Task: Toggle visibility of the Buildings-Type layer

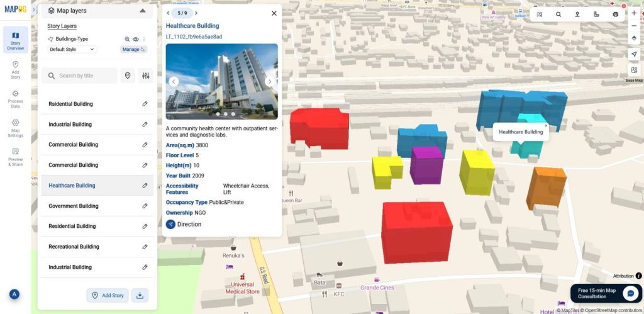Action: pos(136,39)
